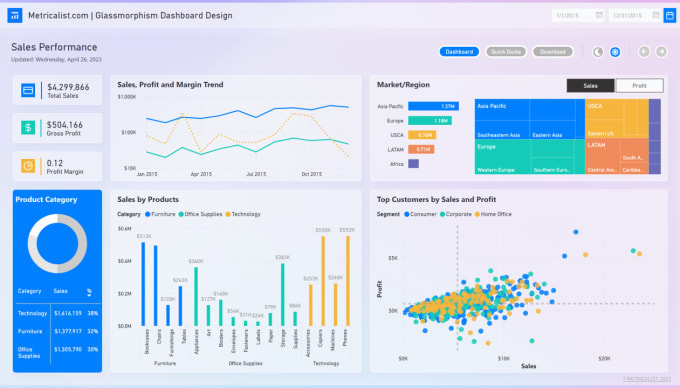Open the Quick Guide tab
Image resolution: width=680 pixels, height=388 pixels.
click(506, 52)
